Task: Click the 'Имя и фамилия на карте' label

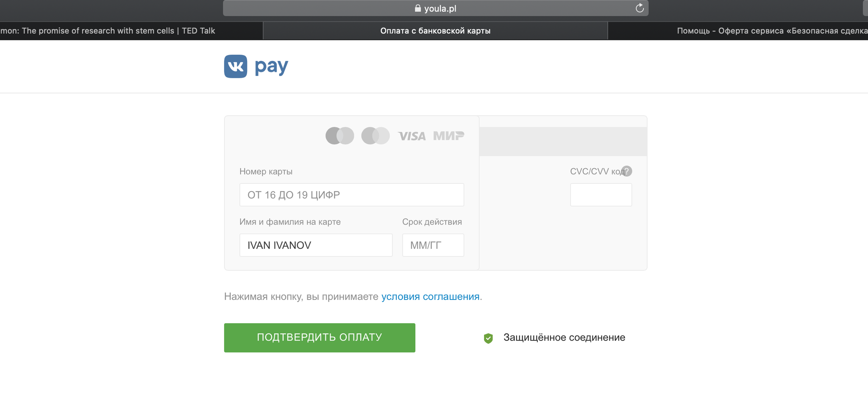Action: (x=290, y=222)
